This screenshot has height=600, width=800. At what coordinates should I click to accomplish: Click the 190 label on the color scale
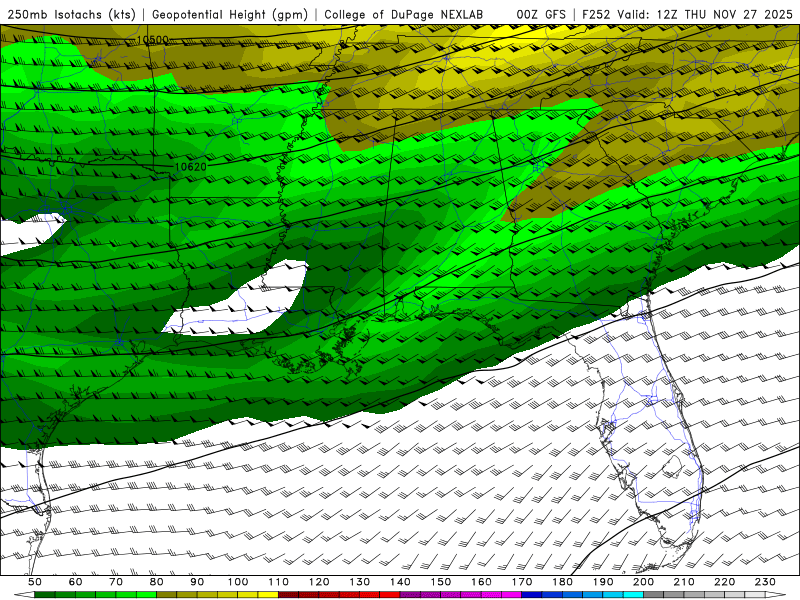pos(603,582)
